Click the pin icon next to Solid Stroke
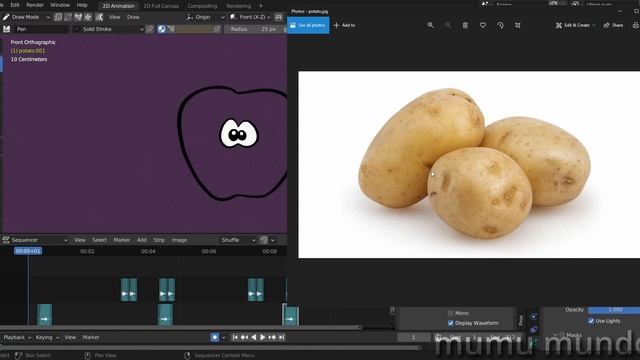This screenshot has height=360, width=640. (x=150, y=29)
